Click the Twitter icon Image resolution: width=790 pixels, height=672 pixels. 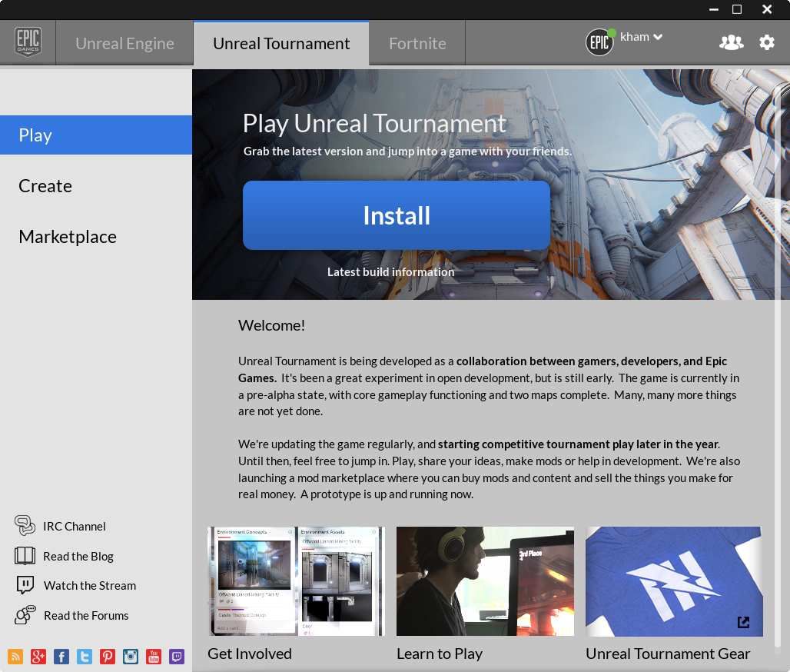tap(84, 657)
